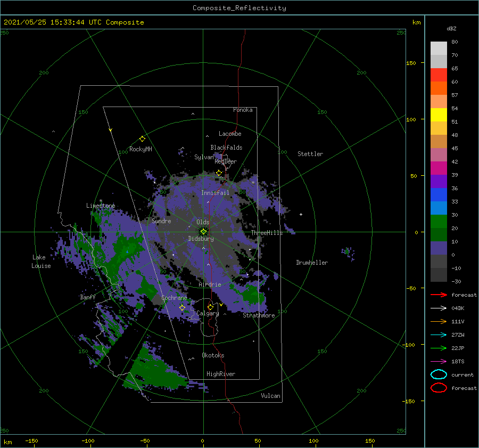The width and height of the screenshot is (479, 448).
Task: Click the slate-purple swatch between 10 and 0
Action: [x=439, y=248]
